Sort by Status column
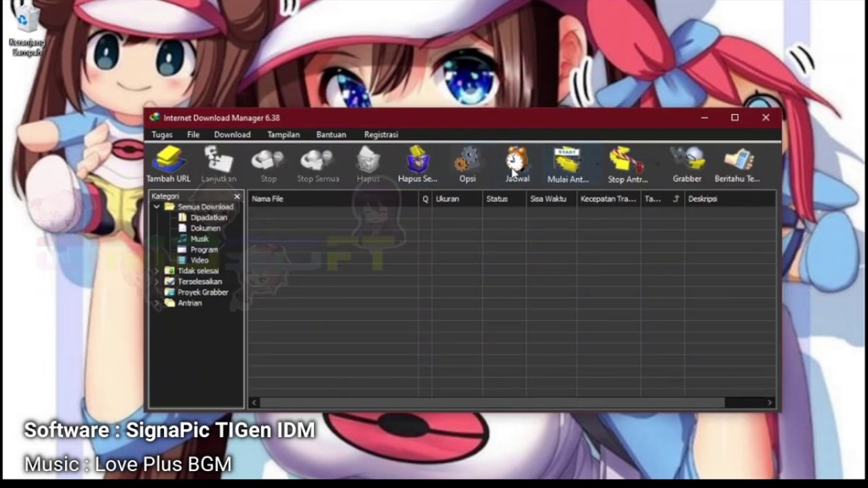The width and height of the screenshot is (868, 488). tap(504, 199)
